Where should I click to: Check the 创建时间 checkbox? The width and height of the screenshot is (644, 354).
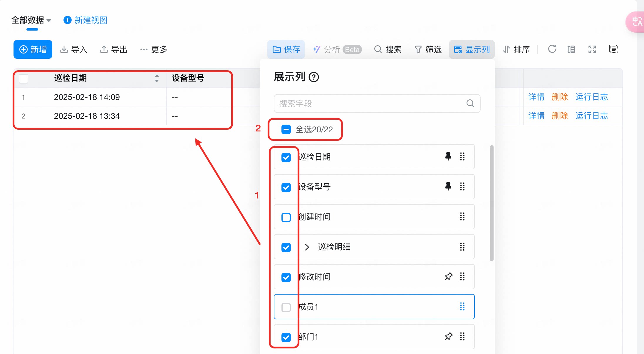click(286, 217)
